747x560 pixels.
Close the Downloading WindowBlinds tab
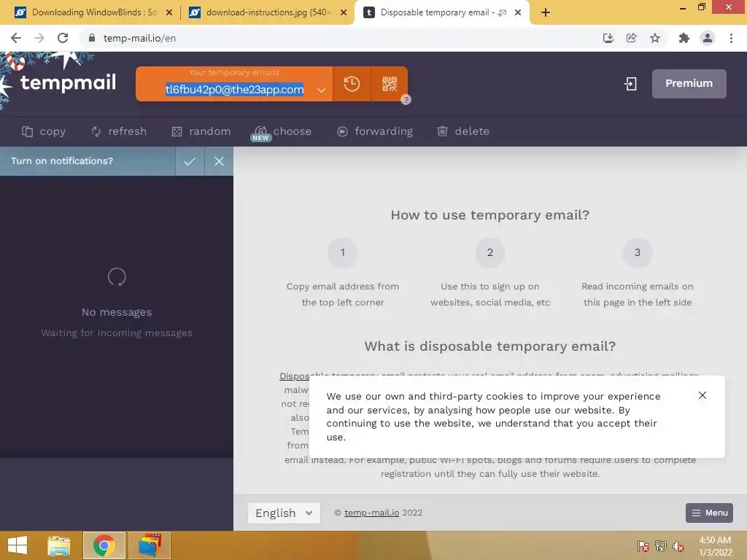(x=169, y=13)
